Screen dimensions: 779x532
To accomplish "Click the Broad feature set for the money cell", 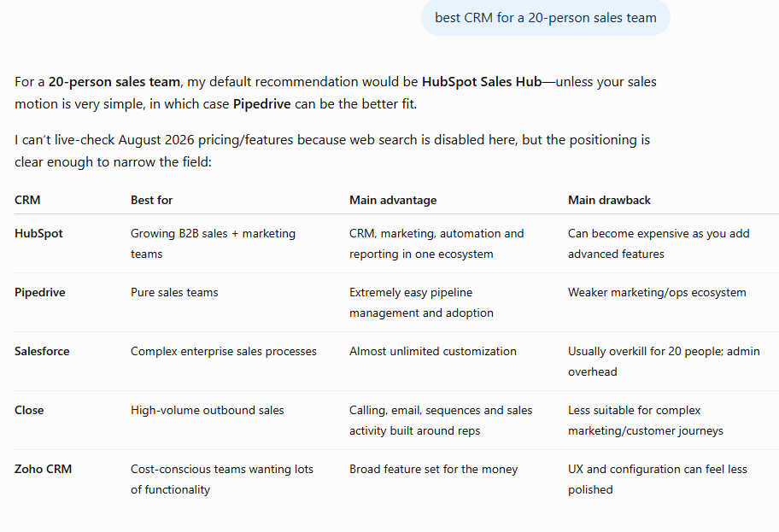I will tap(433, 469).
